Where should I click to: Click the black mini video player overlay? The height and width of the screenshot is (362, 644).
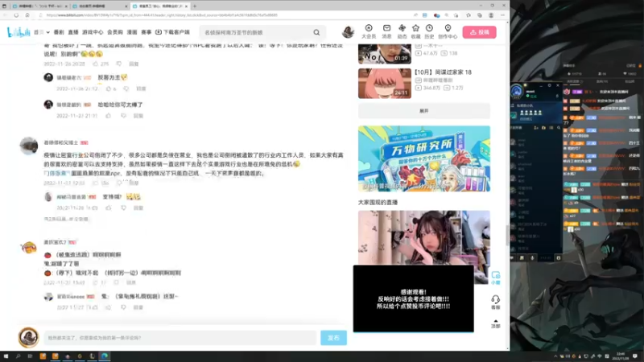[x=413, y=298]
